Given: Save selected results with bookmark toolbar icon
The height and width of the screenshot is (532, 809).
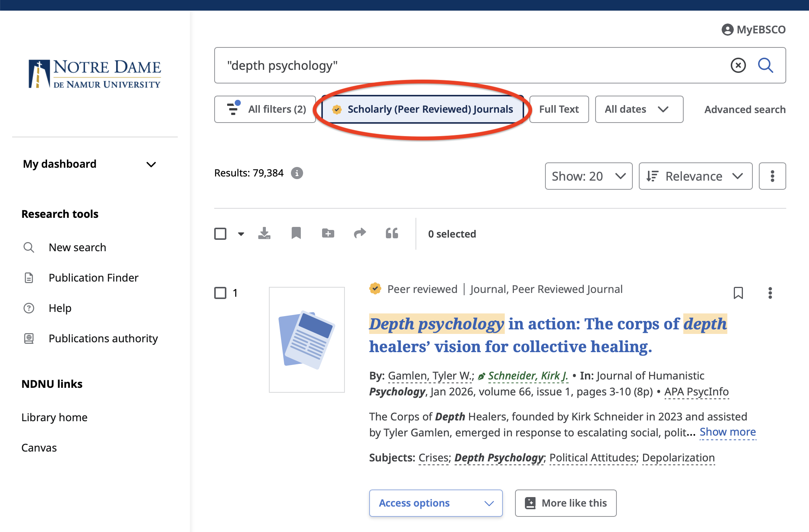Looking at the screenshot, I should (296, 233).
